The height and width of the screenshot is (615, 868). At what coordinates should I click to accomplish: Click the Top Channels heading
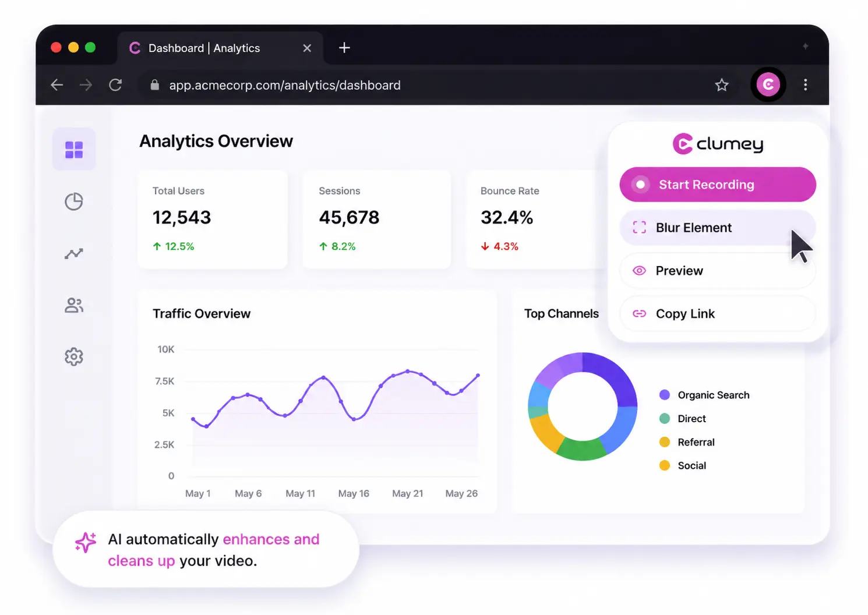(x=562, y=314)
